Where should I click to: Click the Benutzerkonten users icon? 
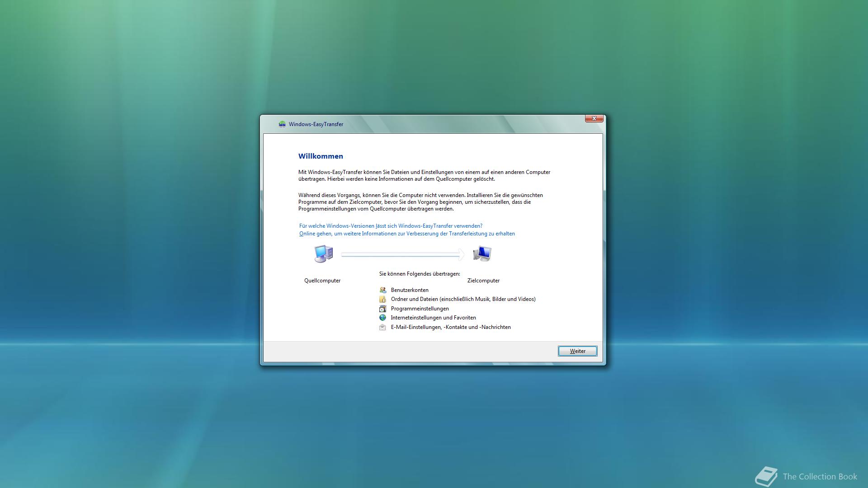click(383, 290)
